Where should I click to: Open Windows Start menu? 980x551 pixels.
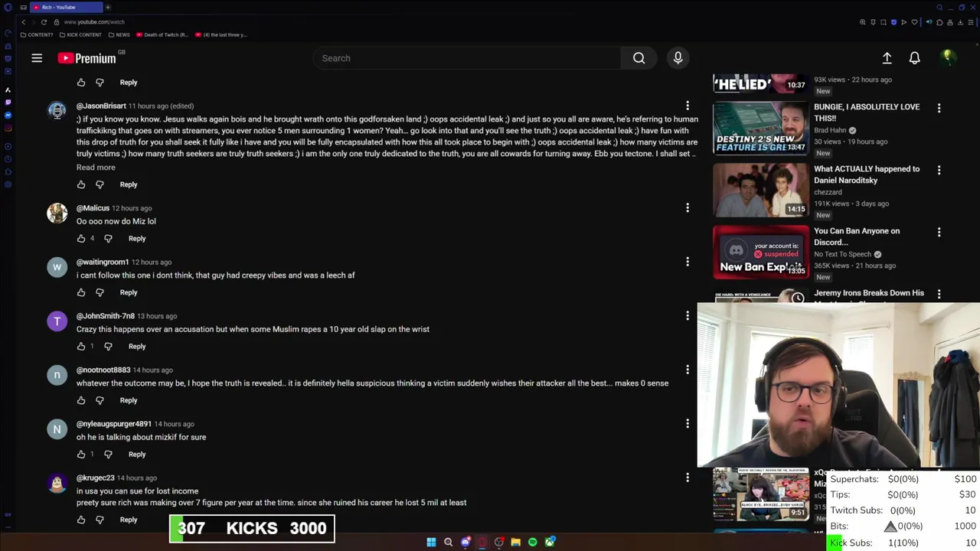click(431, 542)
